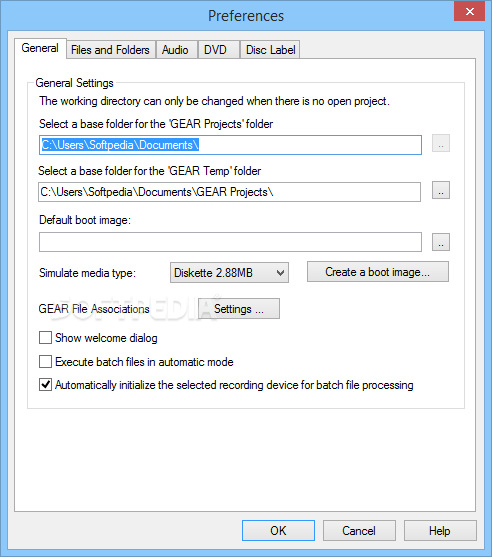Uncheck Automatically initialize recording device option
Image resolution: width=492 pixels, height=557 pixels.
coord(45,385)
